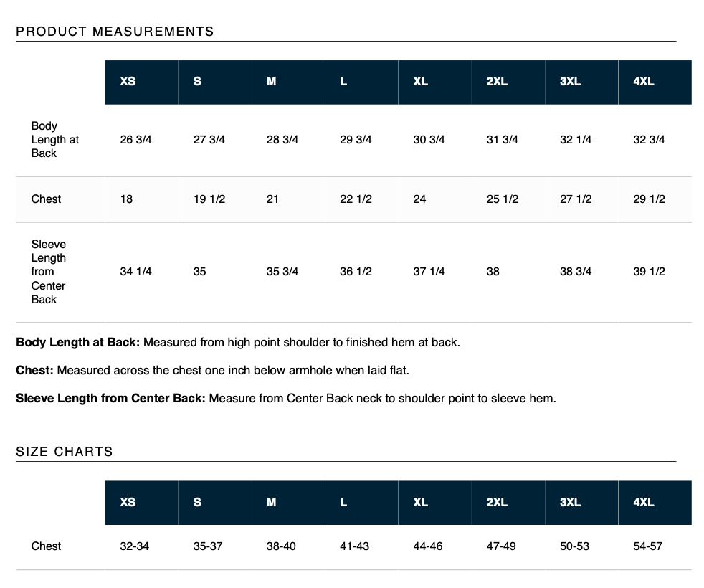
Task: Select the 41-43 chest size range
Action: pyautogui.click(x=355, y=546)
